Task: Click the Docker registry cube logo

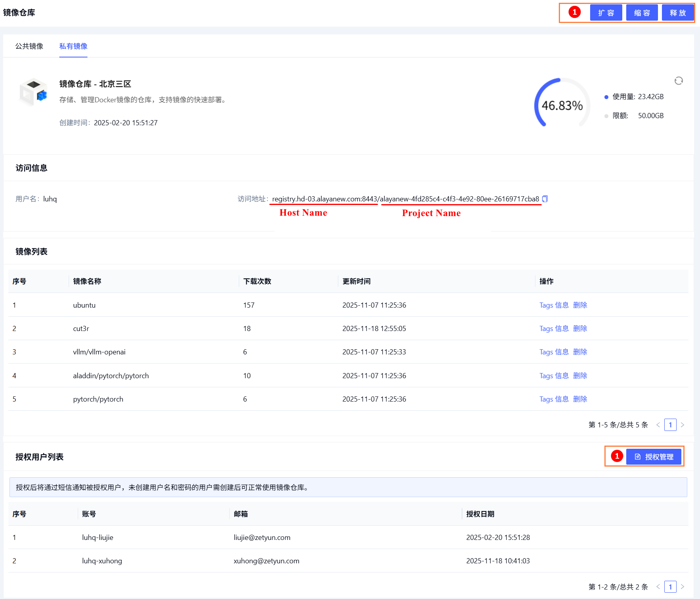Action: point(33,92)
